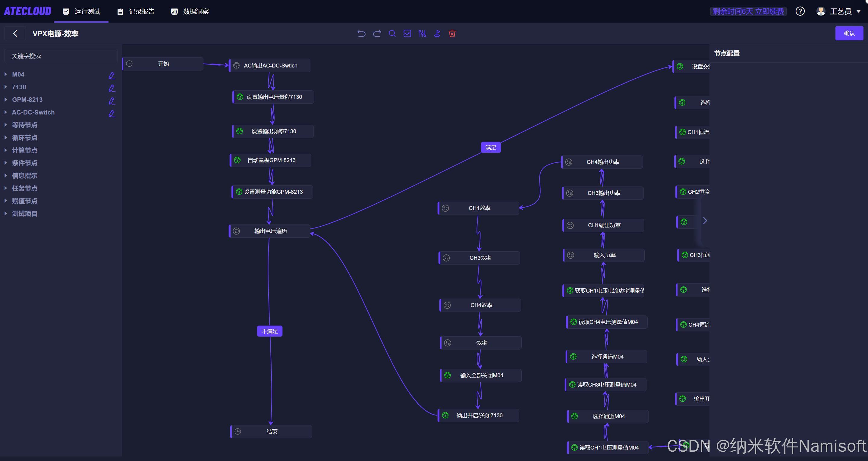Click the chart image toolbar icon

[x=407, y=33]
